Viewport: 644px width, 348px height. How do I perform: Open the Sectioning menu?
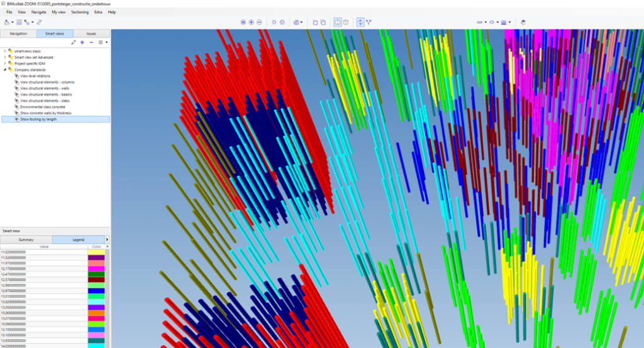click(x=80, y=12)
